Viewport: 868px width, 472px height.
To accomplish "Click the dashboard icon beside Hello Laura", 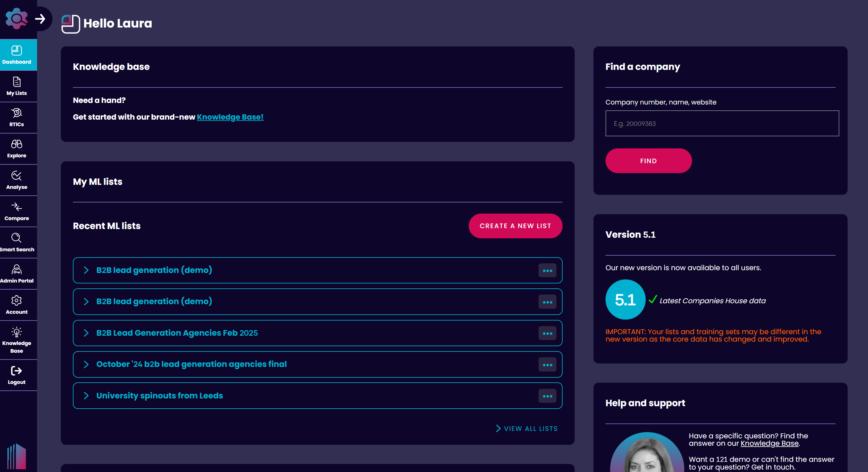I will (x=71, y=24).
